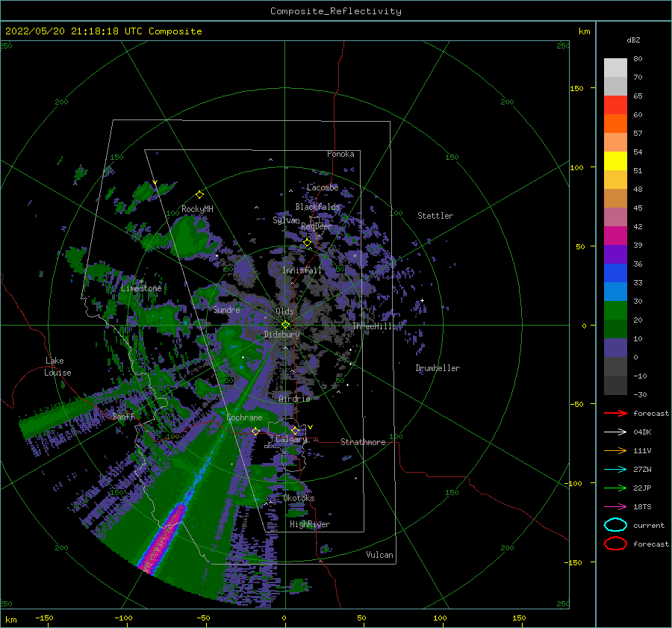Click the magenta 18TS arrow legend icon
The image size is (672, 628).
(x=615, y=506)
